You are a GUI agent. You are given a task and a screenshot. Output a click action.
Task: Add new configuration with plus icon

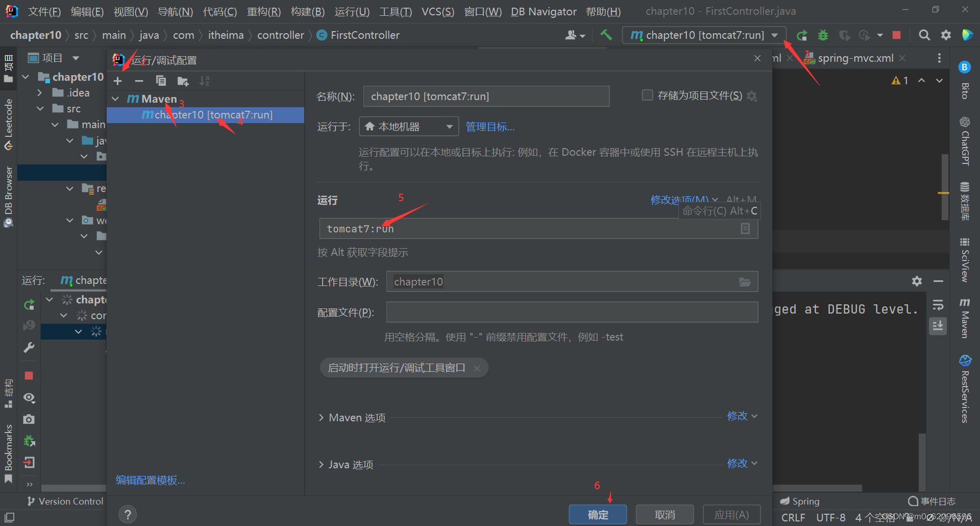tap(118, 81)
